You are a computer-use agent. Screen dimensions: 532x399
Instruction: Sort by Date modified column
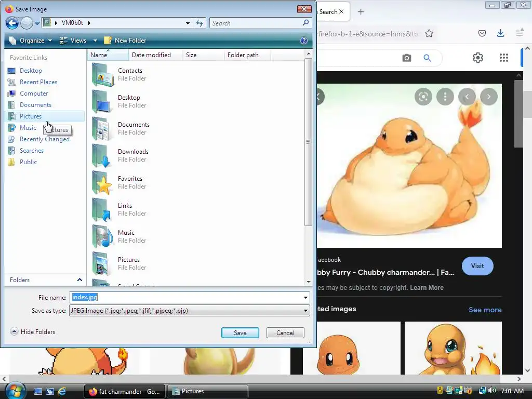(x=155, y=55)
